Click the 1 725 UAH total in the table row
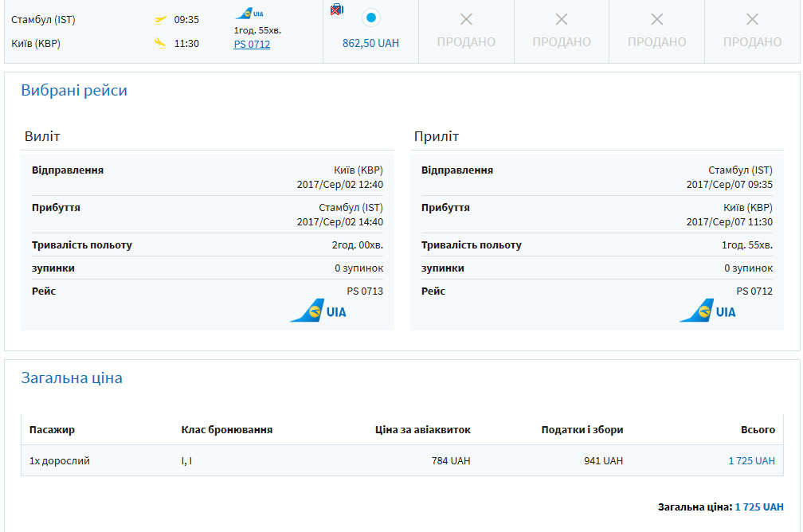Image resolution: width=803 pixels, height=532 pixels. point(751,460)
